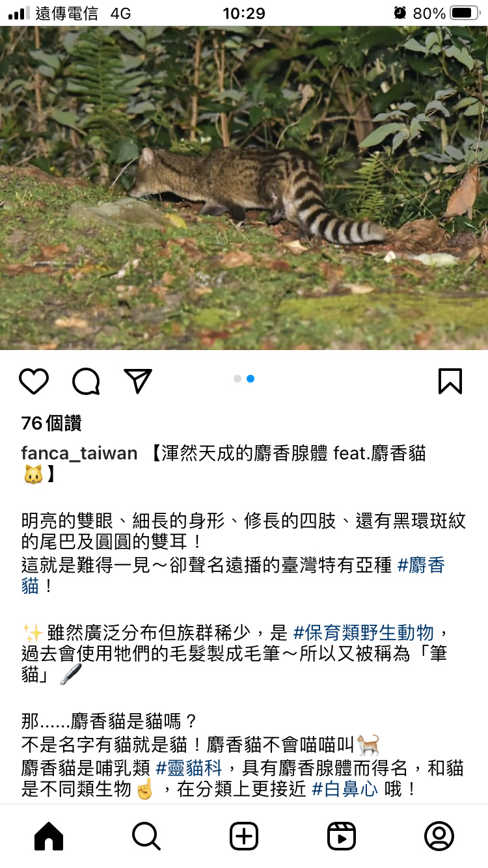Share the post via the paper plane icon
The width and height of the screenshot is (488, 868).
[138, 381]
